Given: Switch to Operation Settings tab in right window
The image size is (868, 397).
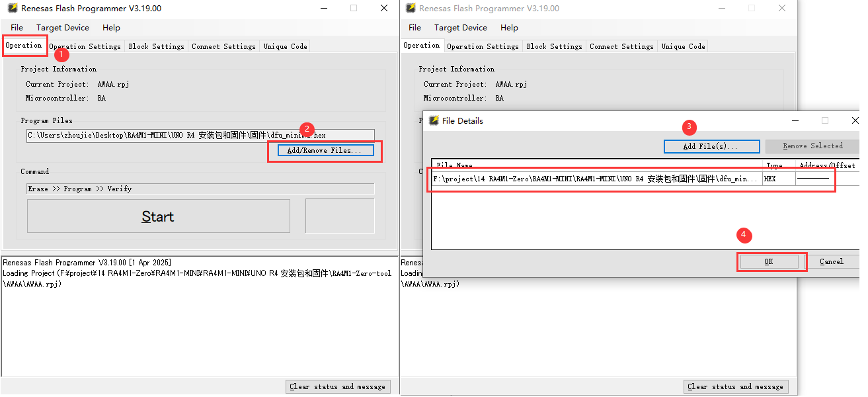Looking at the screenshot, I should click(483, 46).
